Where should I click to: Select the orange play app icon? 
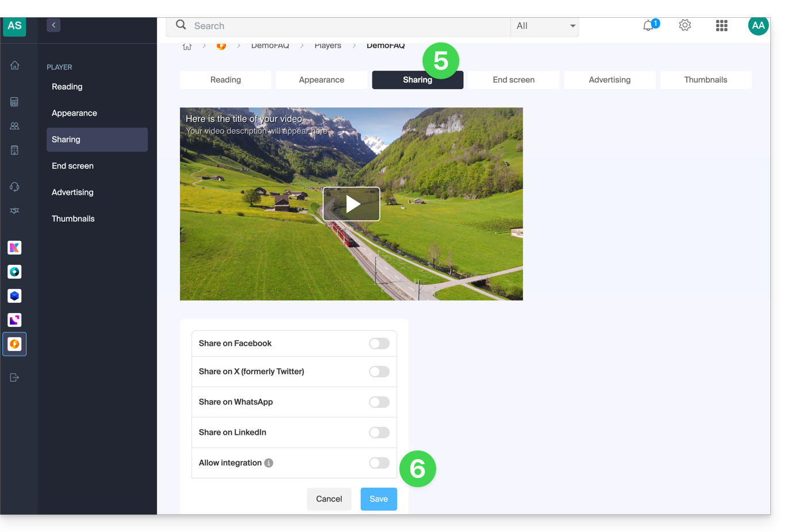coord(15,344)
